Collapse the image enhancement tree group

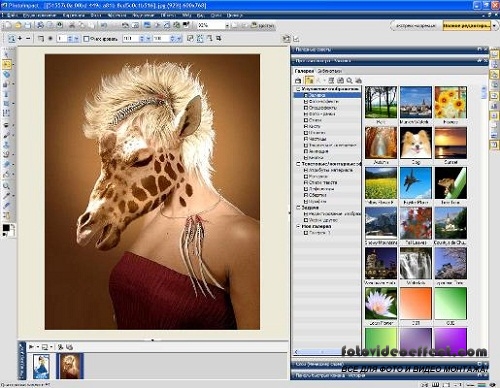coord(298,89)
